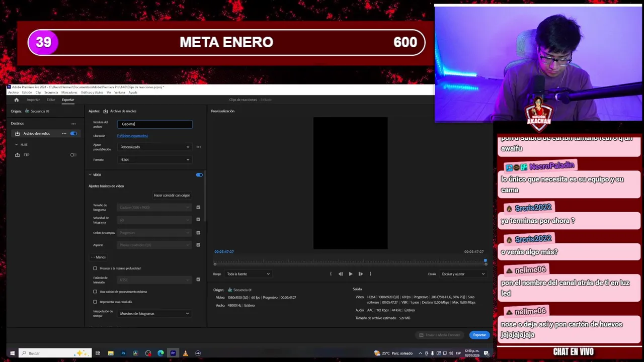Open preset three-dot more options
The height and width of the screenshot is (362, 644).
click(198, 147)
